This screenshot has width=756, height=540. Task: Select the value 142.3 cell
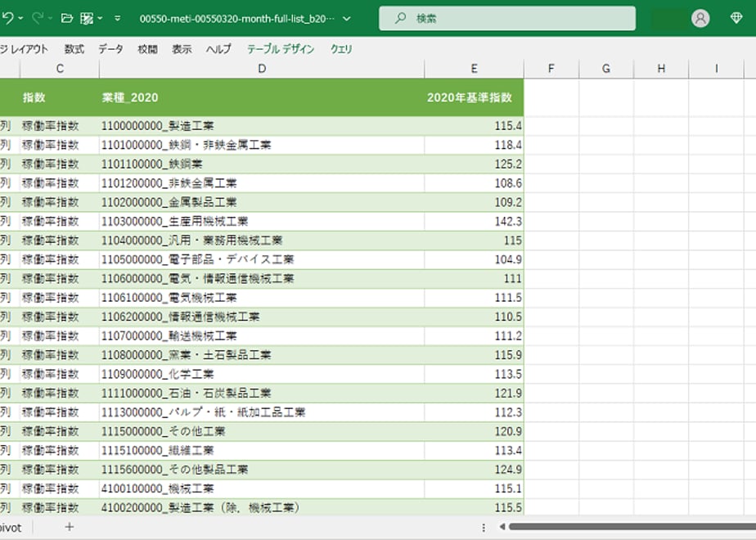point(475,221)
